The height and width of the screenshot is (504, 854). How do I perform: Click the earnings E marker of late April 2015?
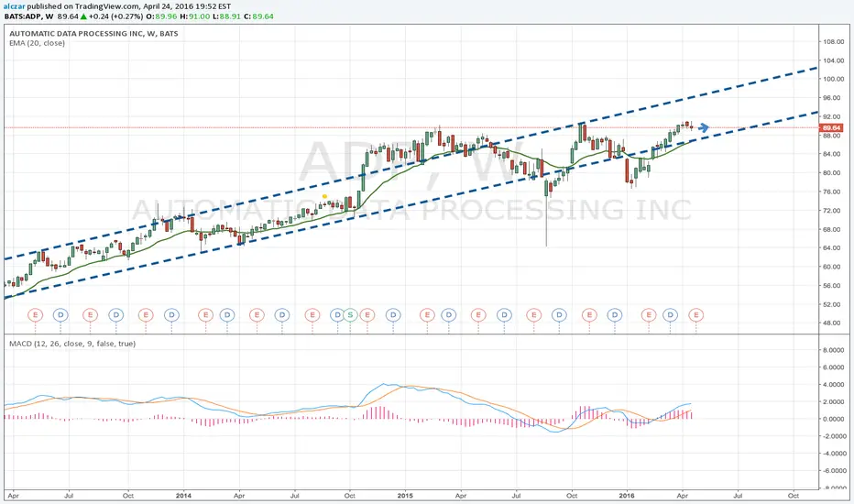[478, 315]
